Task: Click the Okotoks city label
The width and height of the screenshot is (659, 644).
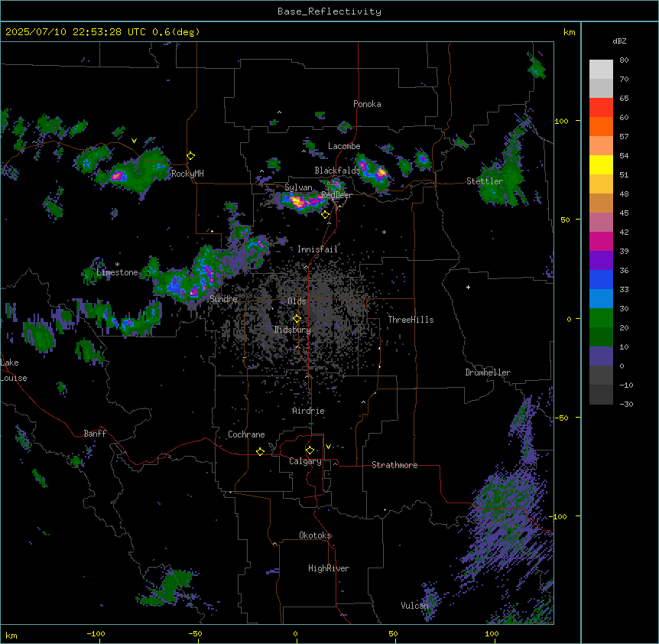Action: [315, 535]
